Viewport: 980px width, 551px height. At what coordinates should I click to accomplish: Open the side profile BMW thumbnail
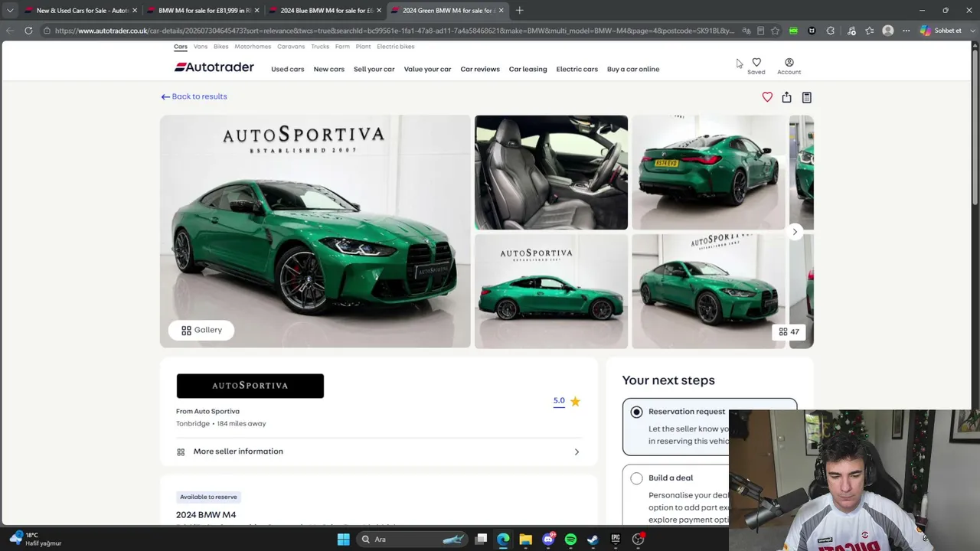coord(551,291)
